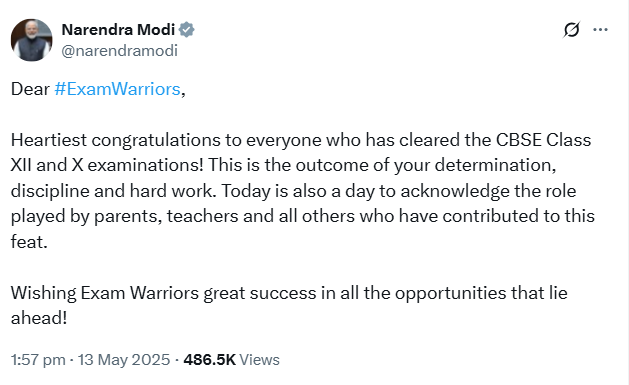Viewport: 629px width, 385px height.
Task: View the 486.5K views count
Action: pos(209,360)
